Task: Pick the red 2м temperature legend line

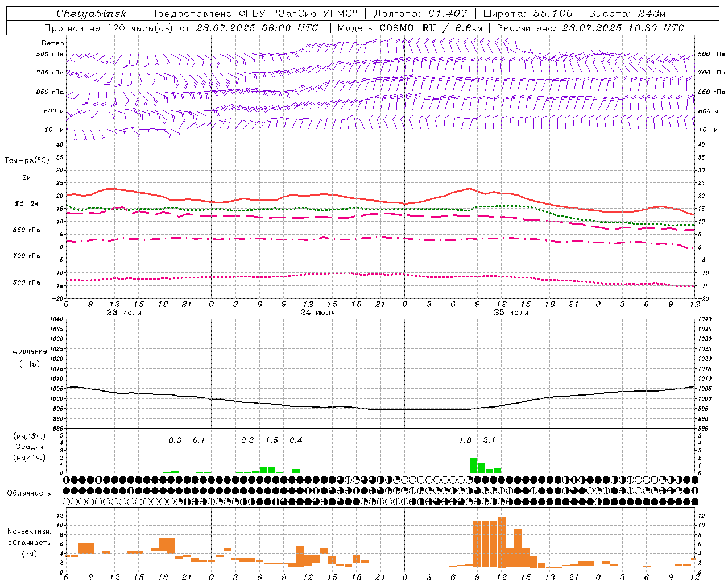Action: click(x=26, y=184)
